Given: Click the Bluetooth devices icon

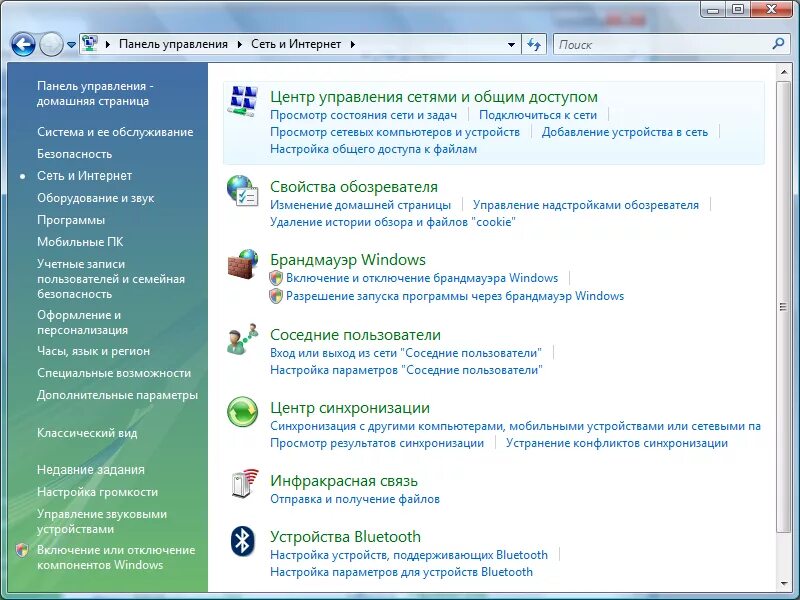Looking at the screenshot, I should pos(242,541).
